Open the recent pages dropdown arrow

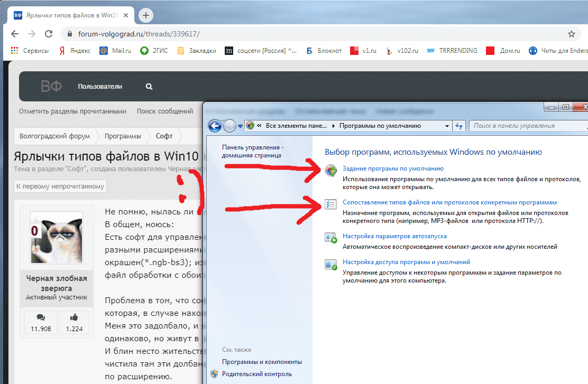tap(241, 126)
